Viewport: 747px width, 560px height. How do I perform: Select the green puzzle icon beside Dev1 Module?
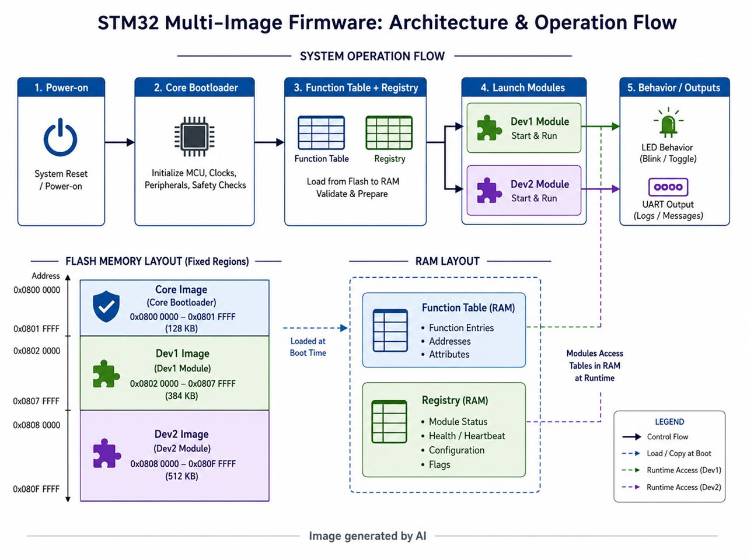[489, 128]
